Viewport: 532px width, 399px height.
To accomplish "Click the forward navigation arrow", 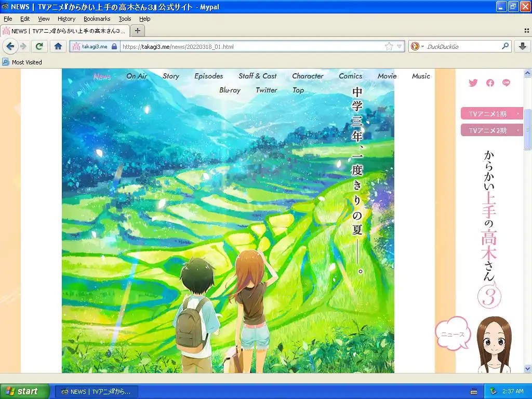I will point(23,46).
